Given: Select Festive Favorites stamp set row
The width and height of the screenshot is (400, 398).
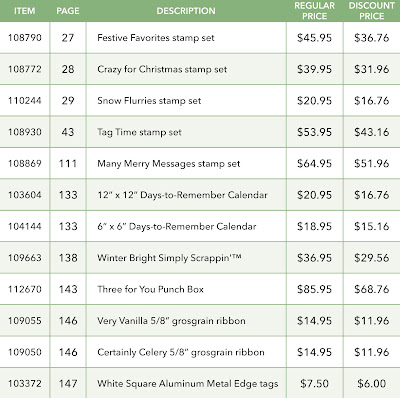Looking at the screenshot, I should tap(200, 38).
